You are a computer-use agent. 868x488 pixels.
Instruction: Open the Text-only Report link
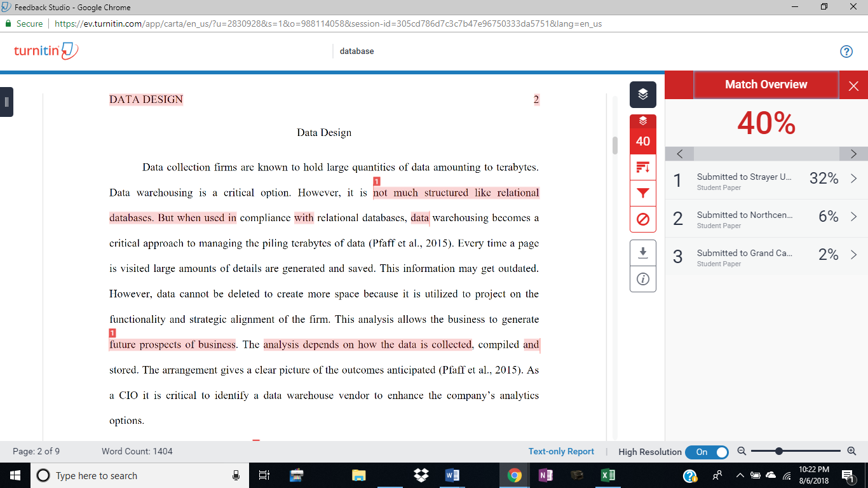coord(561,451)
